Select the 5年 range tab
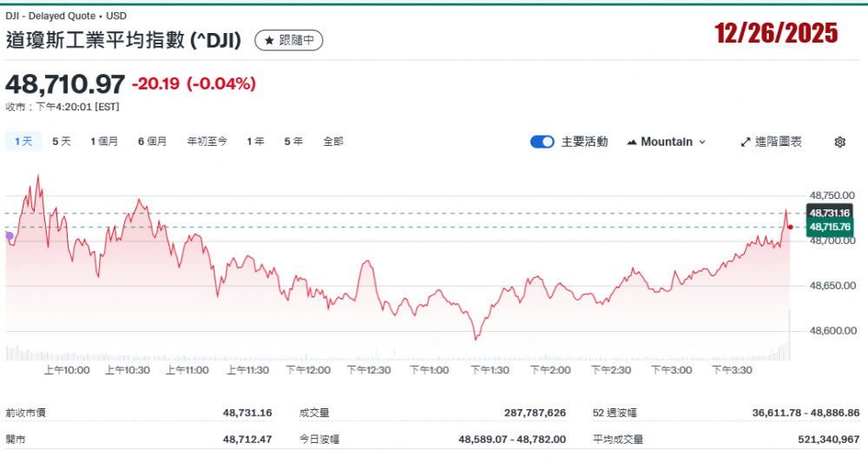 (x=293, y=141)
